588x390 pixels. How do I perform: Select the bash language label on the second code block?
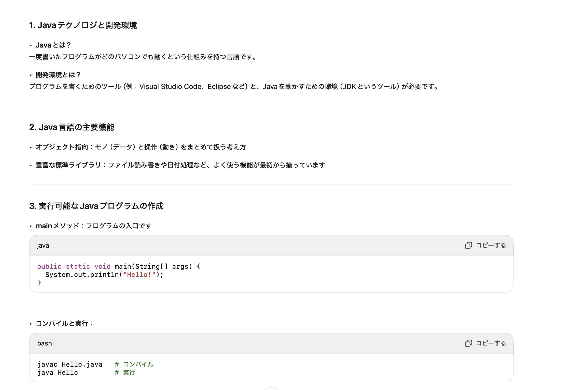(x=45, y=343)
